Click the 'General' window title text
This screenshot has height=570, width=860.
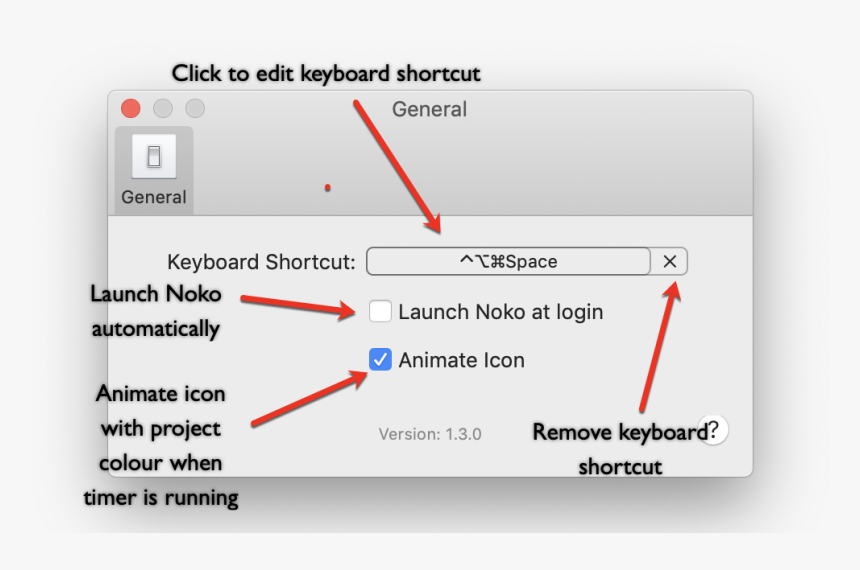[x=429, y=109]
